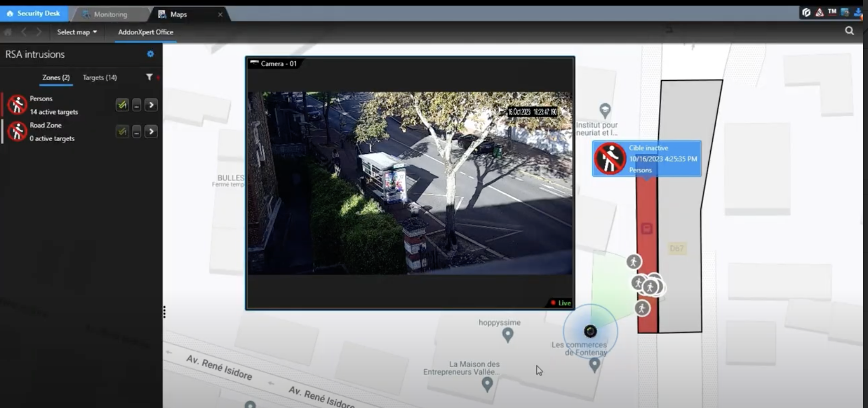Click the '14 active targets' text
This screenshot has width=868, height=408.
[54, 112]
